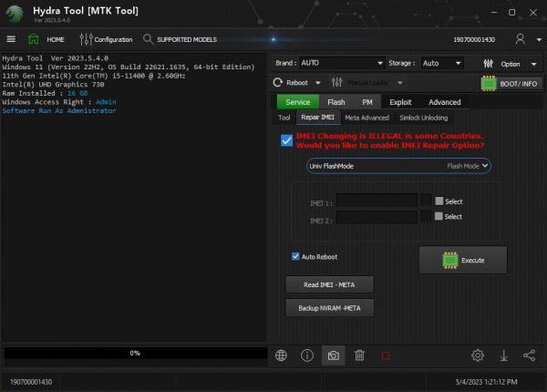Click the SUPPORTED MODELS label
This screenshot has width=547, height=392.
pyautogui.click(x=187, y=40)
